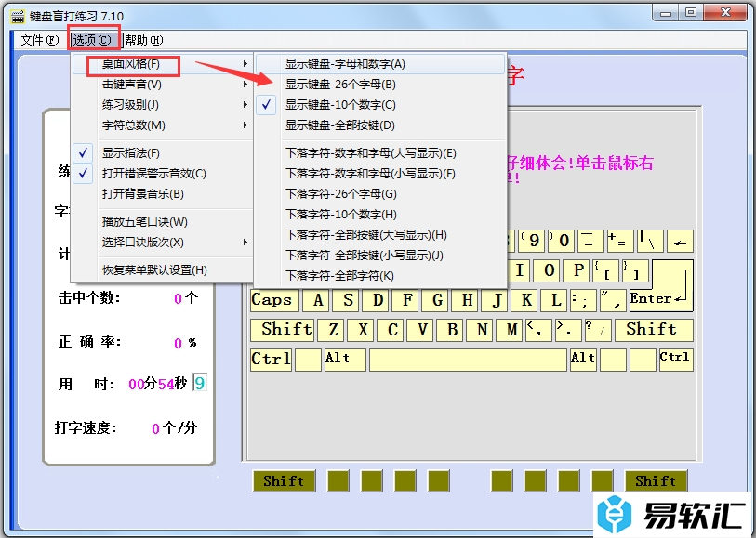Click the 9 key on virtual keyboard
This screenshot has width=756, height=538.
(x=532, y=241)
